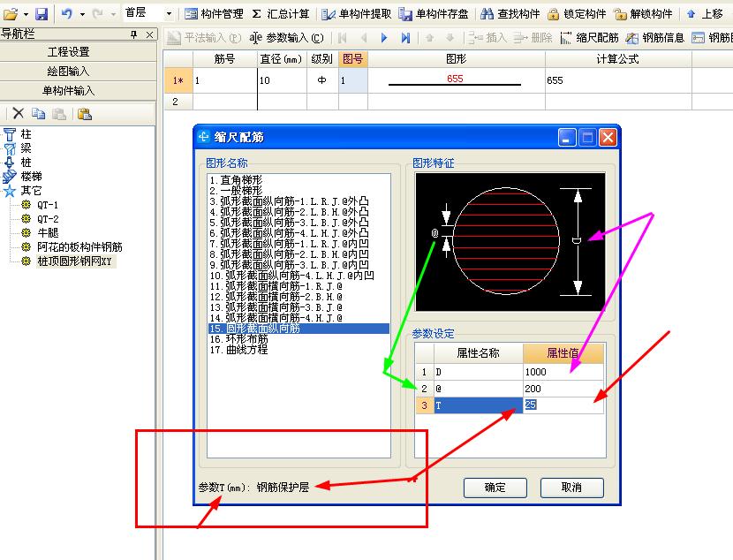Click 单构件提取 extract component
This screenshot has height=560, width=733.
pos(356,14)
